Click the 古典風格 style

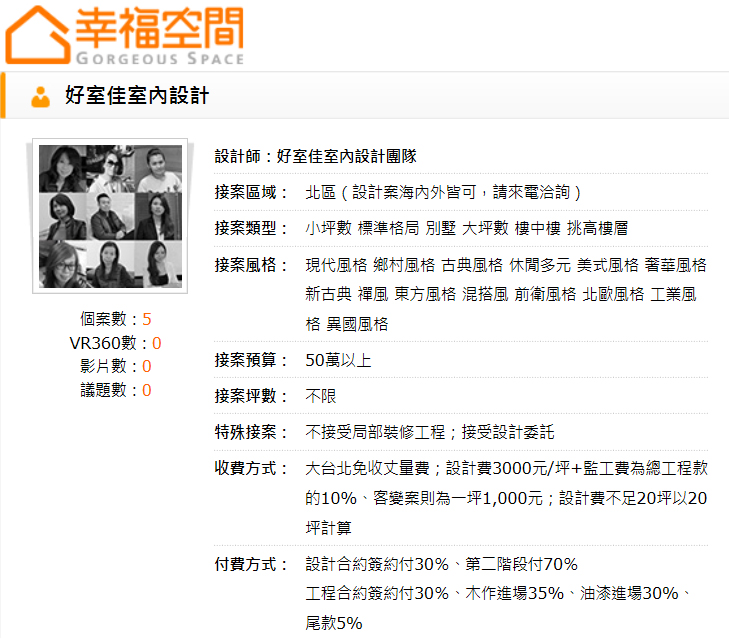472,265
